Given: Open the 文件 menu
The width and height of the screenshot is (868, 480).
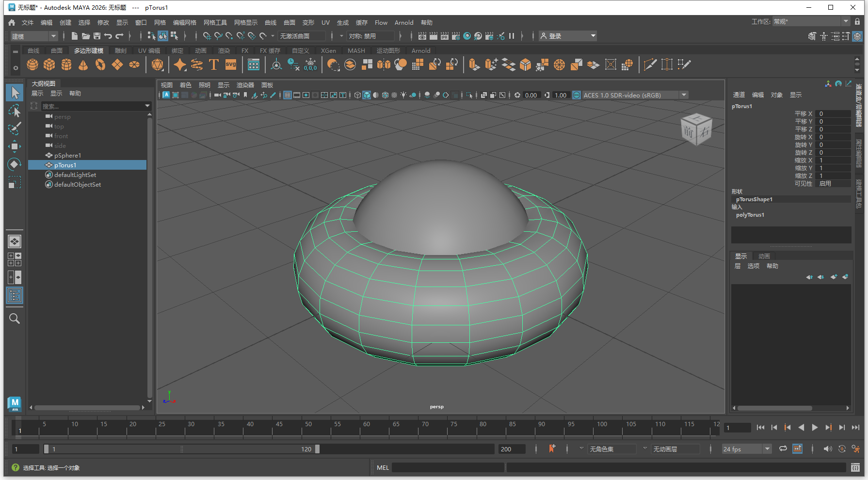Looking at the screenshot, I should 28,22.
